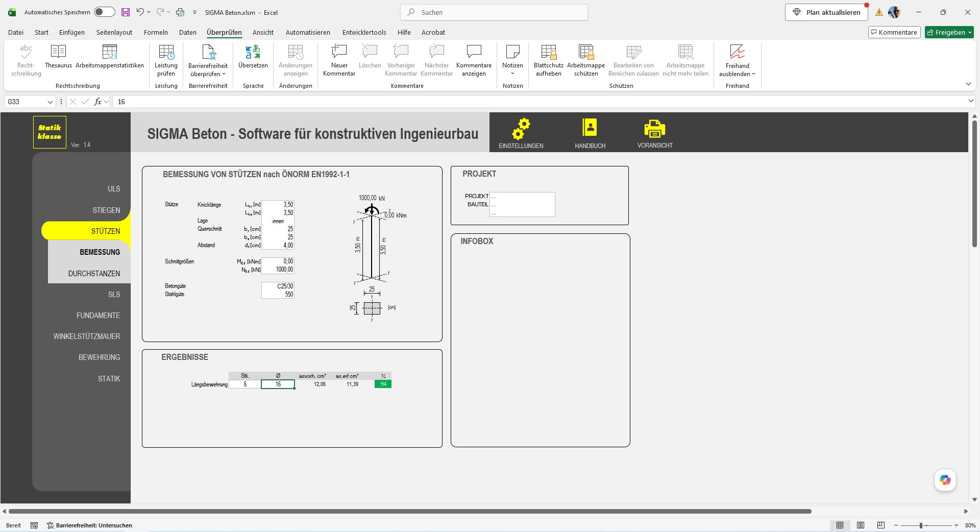Click the Statik klasse logo
Screen dimensions: 980x532
[x=50, y=132]
